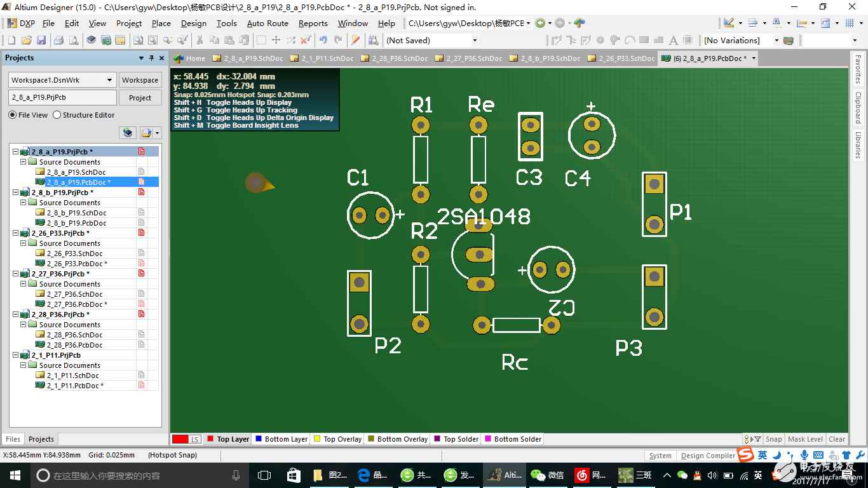Select the blue Bottom Layer tab

pyautogui.click(x=281, y=439)
